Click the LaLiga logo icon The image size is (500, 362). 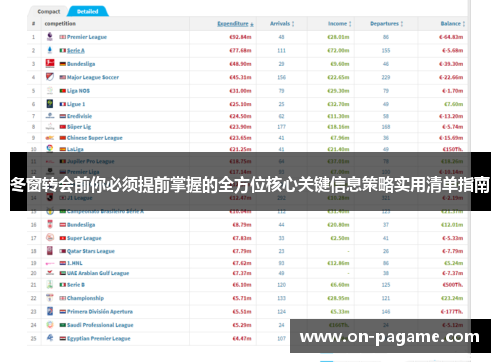(x=50, y=148)
